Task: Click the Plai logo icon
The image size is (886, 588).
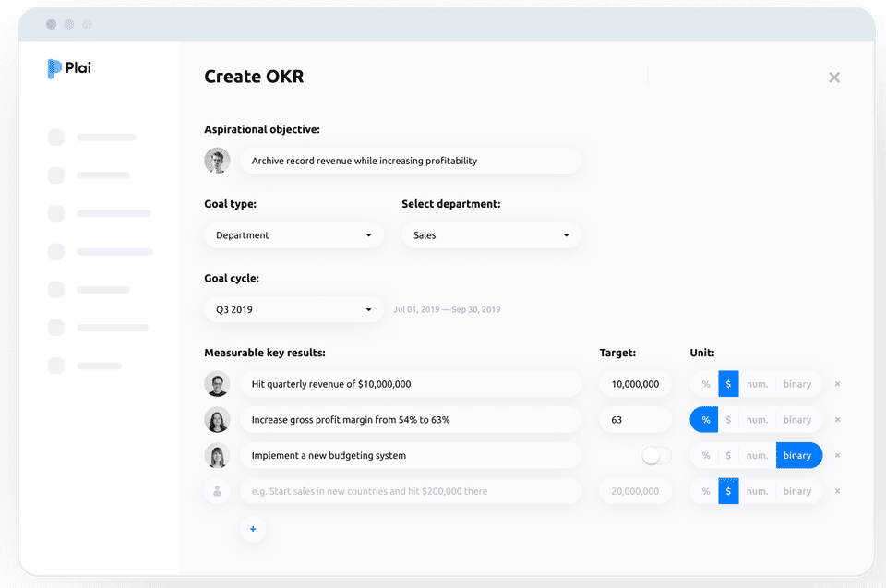Action: tap(54, 68)
